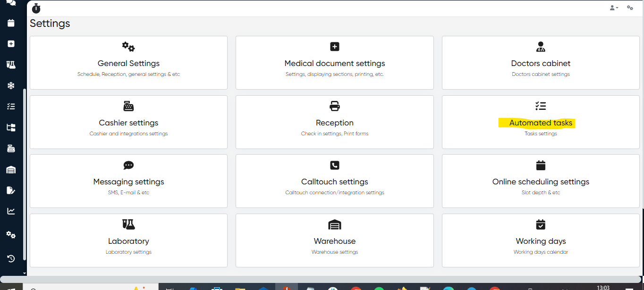Screen dimensions: 644x290
Task: Open the General Settings card
Action: [x=128, y=63]
